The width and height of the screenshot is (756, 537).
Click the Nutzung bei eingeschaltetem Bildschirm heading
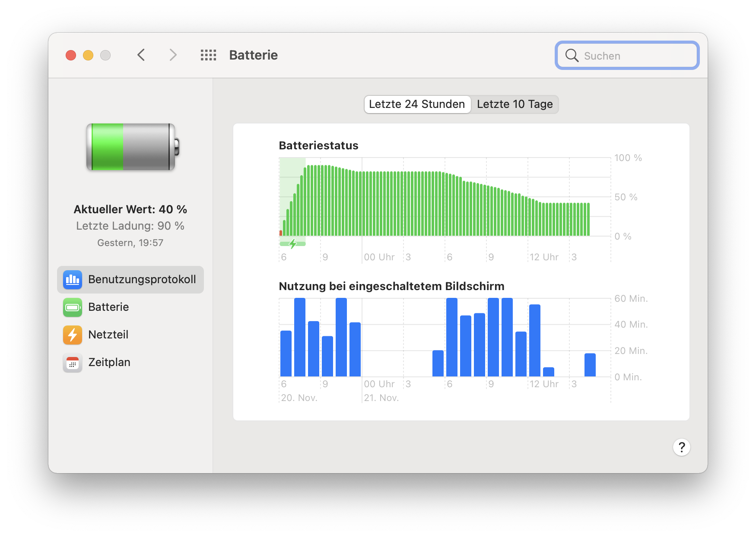pos(392,286)
